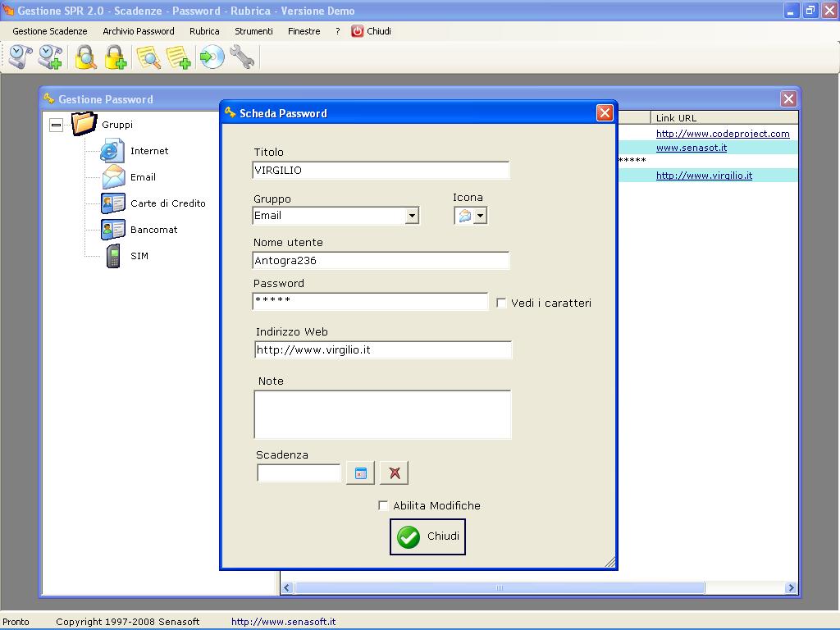
Task: Click the Gruppi folder icon
Action: pos(84,124)
